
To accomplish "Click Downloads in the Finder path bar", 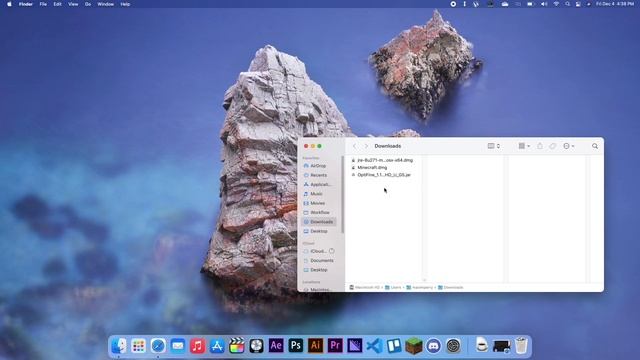I will coord(451,287).
